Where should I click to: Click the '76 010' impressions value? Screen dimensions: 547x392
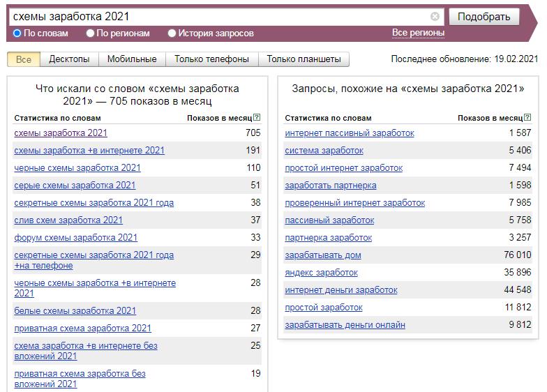[x=518, y=255]
